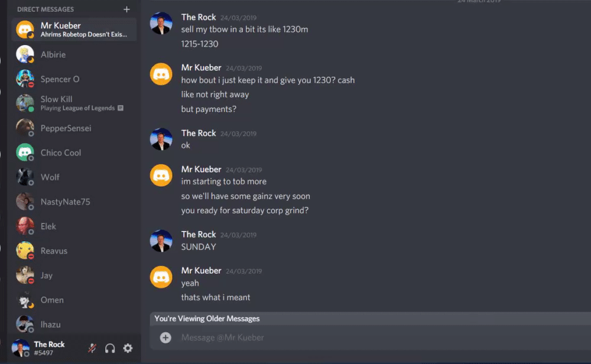Image resolution: width=591 pixels, height=364 pixels.
Task: Select the Mr Kueber active conversation
Action: 74,30
